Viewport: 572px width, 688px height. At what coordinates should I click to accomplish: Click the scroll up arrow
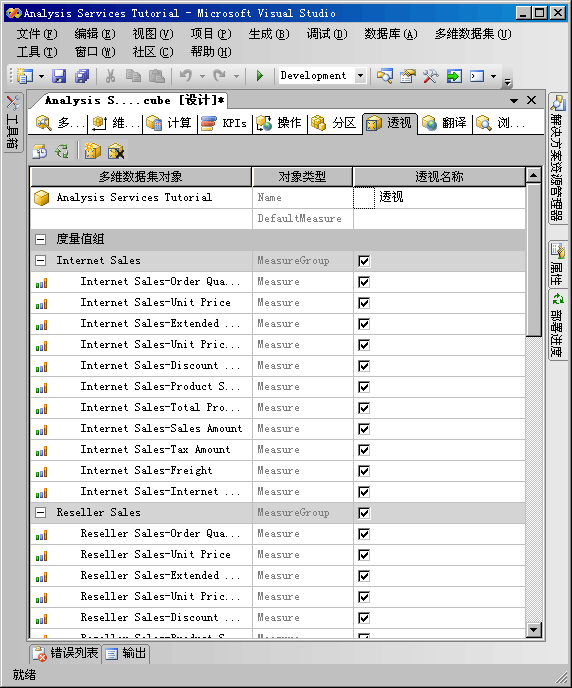pos(533,176)
